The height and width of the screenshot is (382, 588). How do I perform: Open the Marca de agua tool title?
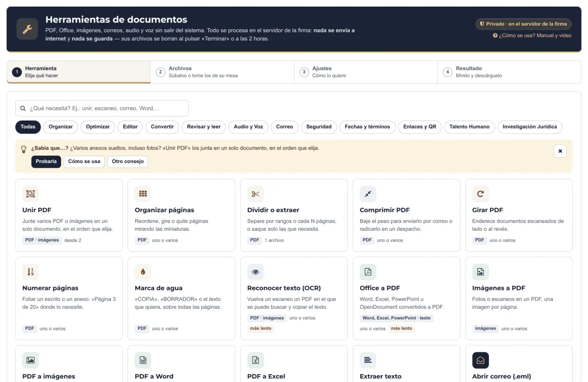tap(159, 288)
